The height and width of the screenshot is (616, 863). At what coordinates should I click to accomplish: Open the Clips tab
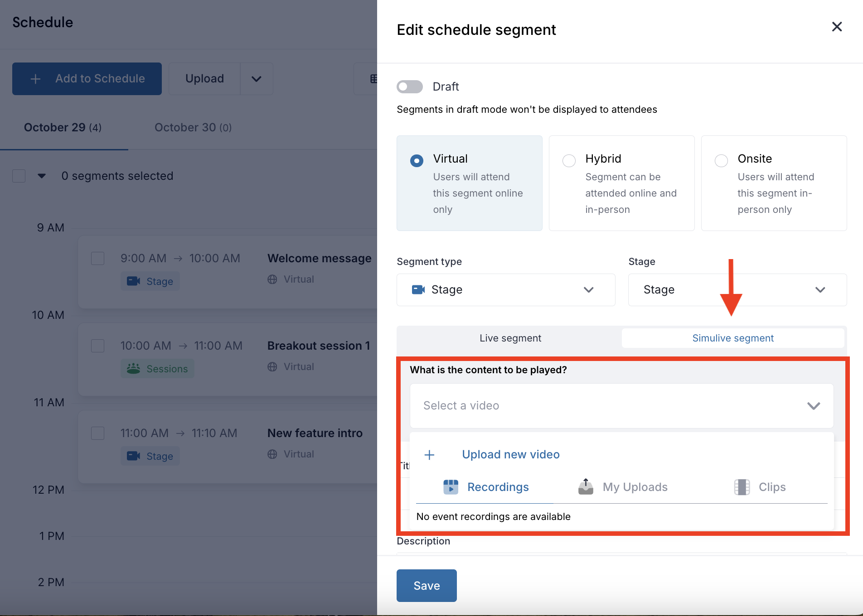pos(759,487)
